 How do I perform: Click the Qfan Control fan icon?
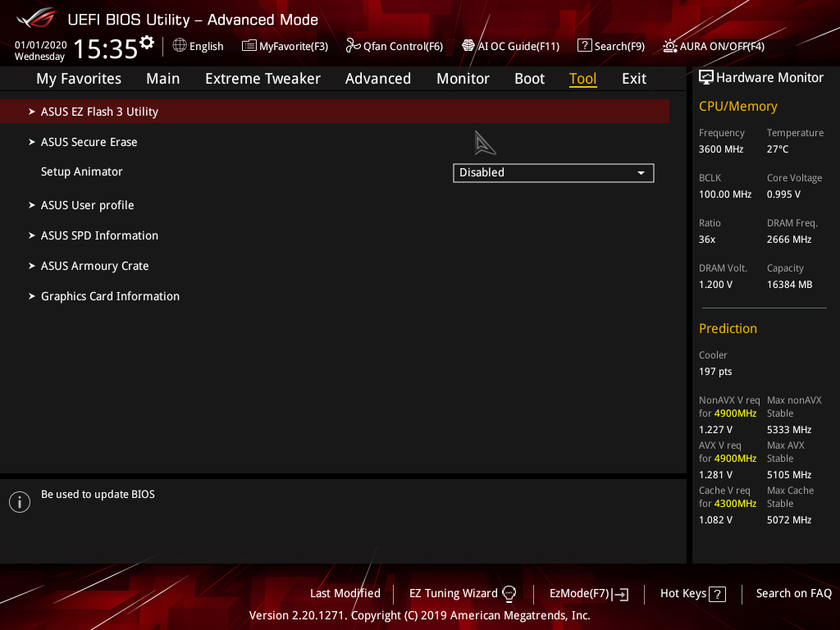[x=353, y=46]
